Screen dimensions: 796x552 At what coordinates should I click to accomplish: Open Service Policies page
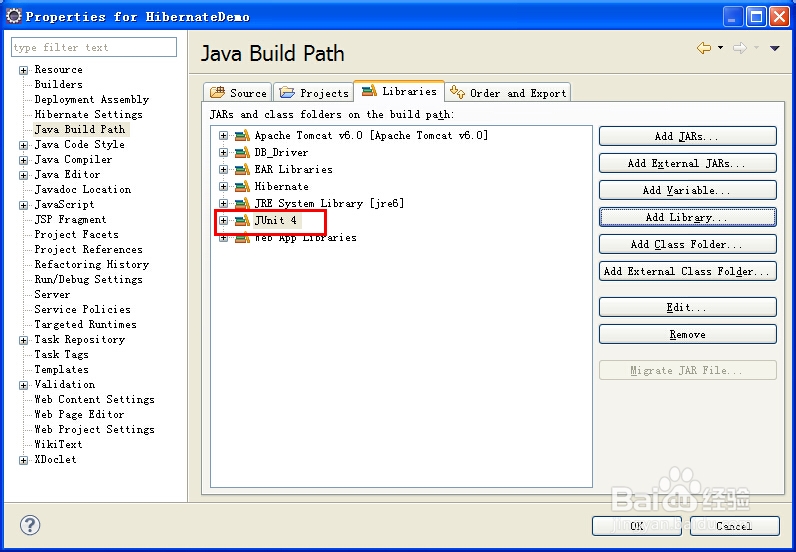[x=83, y=309]
